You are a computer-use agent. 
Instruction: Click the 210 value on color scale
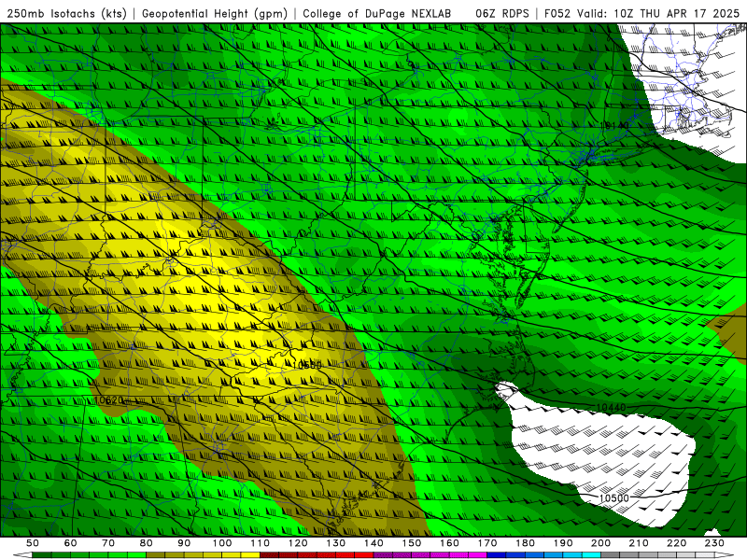(639, 543)
